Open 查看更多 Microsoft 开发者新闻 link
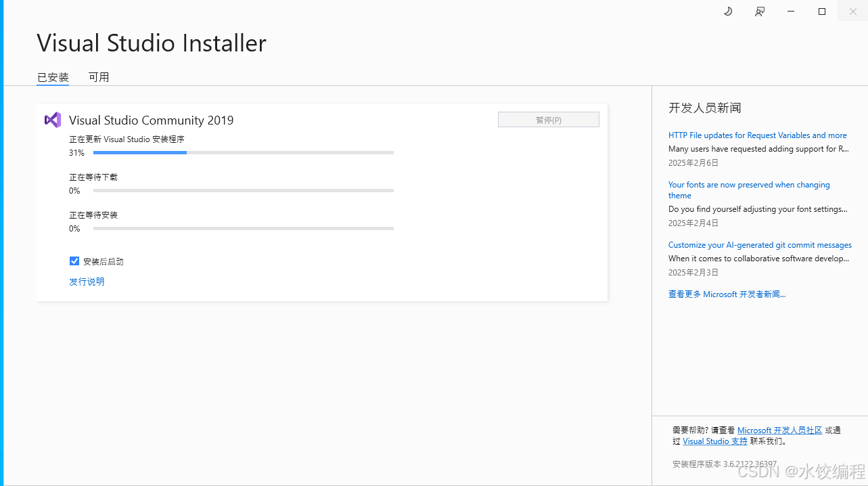The height and width of the screenshot is (486, 868). coord(727,294)
